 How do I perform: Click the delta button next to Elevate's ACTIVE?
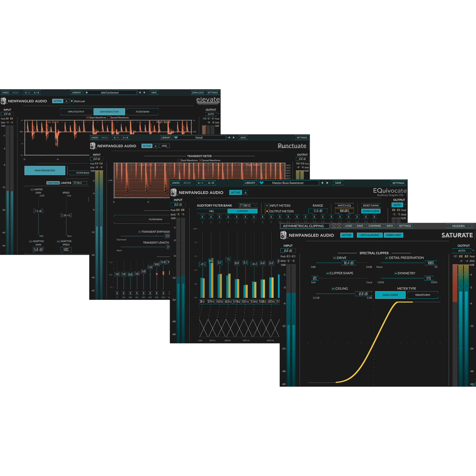point(66,101)
